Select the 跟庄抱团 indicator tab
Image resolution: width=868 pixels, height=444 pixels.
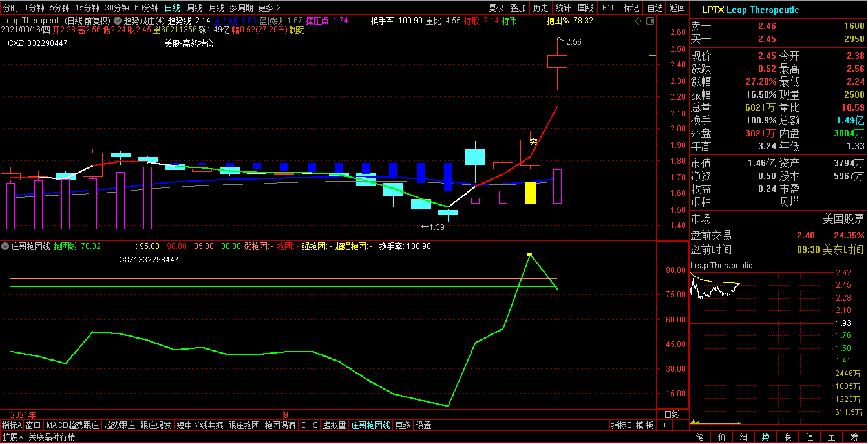point(244,425)
